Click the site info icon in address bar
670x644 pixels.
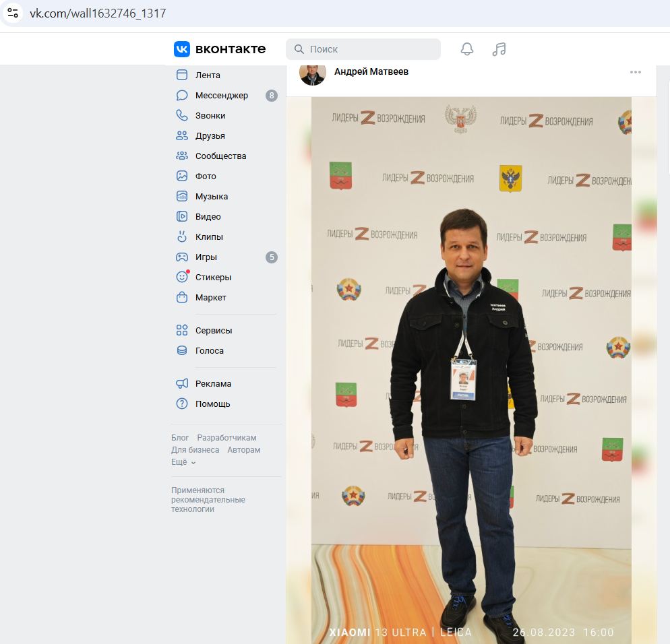pyautogui.click(x=13, y=13)
